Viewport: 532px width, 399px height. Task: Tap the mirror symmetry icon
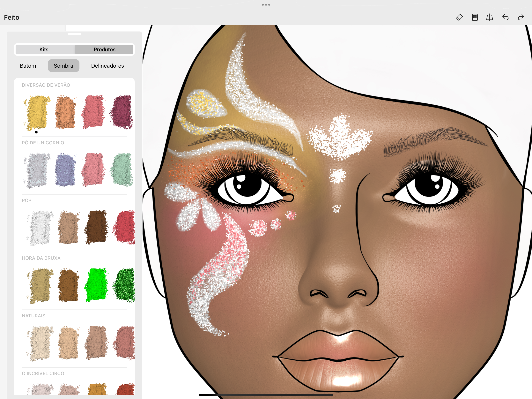pos(490,17)
